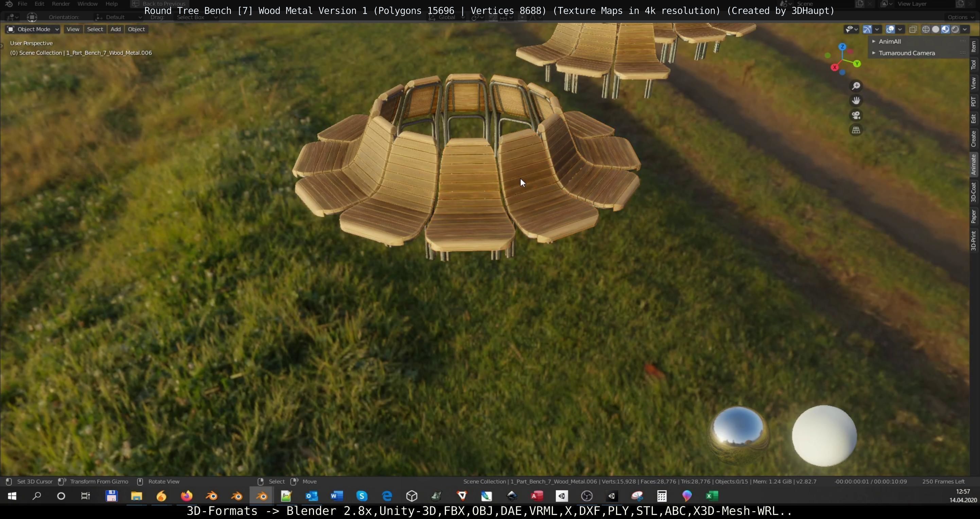The image size is (980, 519).
Task: Select wireframe viewport shading
Action: pyautogui.click(x=926, y=29)
